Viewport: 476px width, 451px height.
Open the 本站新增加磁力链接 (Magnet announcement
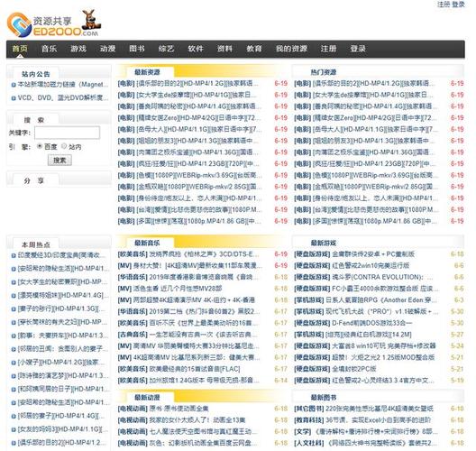click(63, 85)
